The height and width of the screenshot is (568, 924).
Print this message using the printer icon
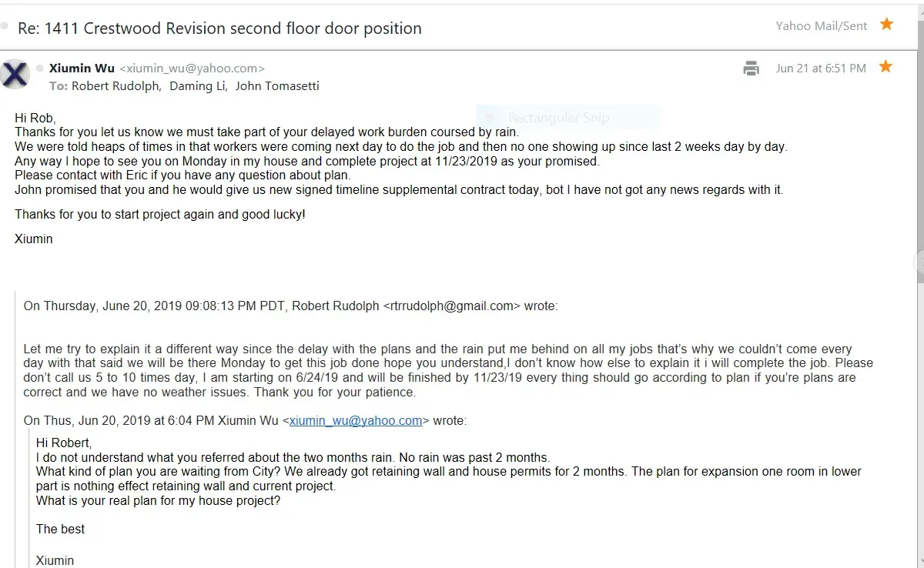point(751,68)
